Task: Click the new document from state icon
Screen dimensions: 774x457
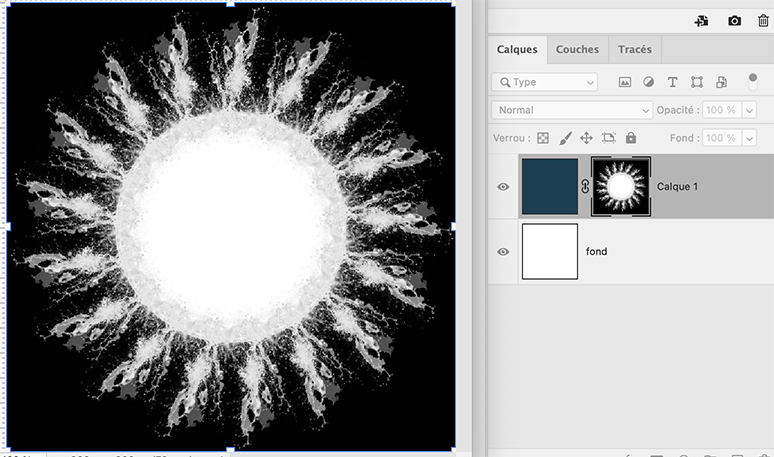Action: 702,20
